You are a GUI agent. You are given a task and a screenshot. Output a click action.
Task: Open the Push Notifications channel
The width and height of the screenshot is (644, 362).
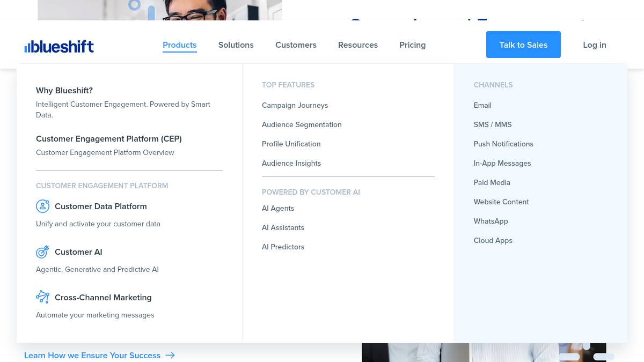pyautogui.click(x=503, y=144)
